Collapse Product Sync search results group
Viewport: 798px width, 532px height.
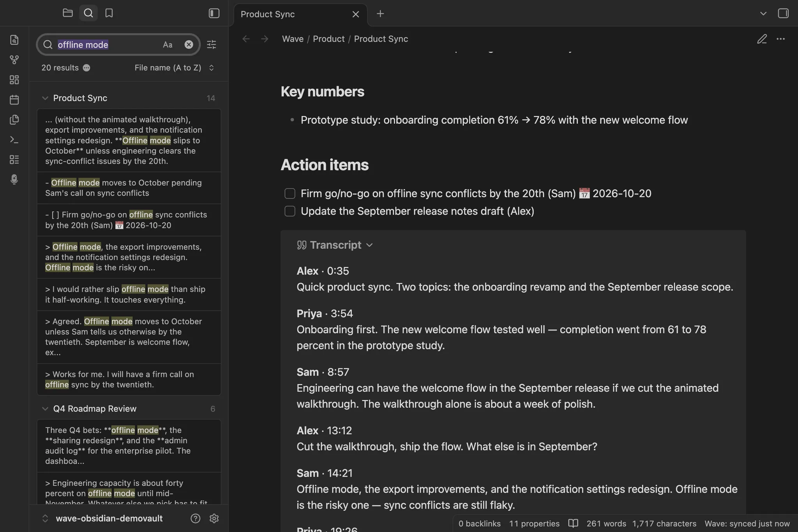point(45,98)
